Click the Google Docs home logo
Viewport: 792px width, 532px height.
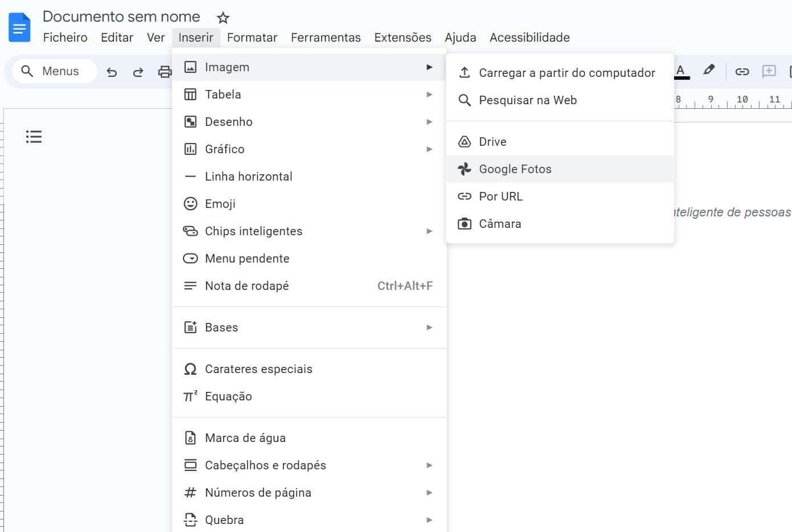coord(19,27)
